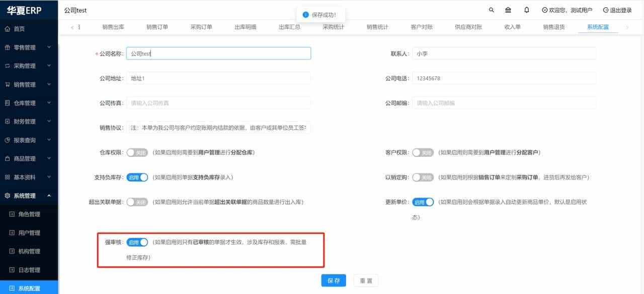This screenshot has height=294, width=644.
Task: Turn off the 强审核 toggle
Action: 136,242
